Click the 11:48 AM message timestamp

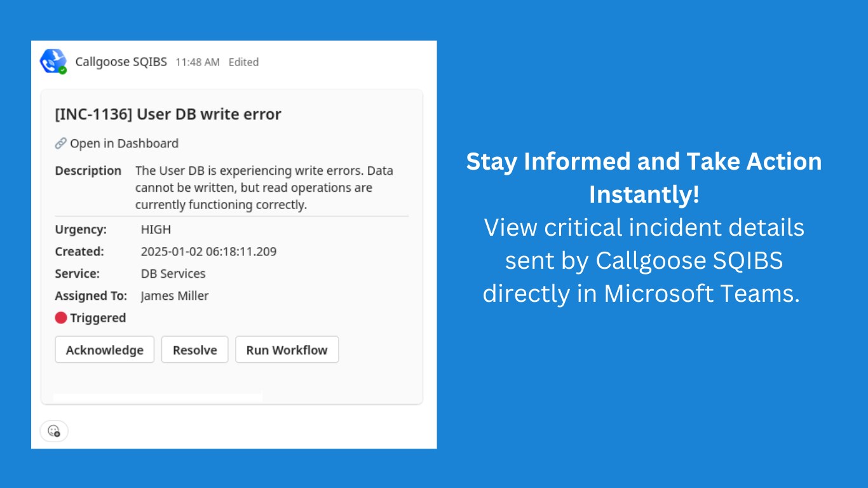(x=198, y=62)
